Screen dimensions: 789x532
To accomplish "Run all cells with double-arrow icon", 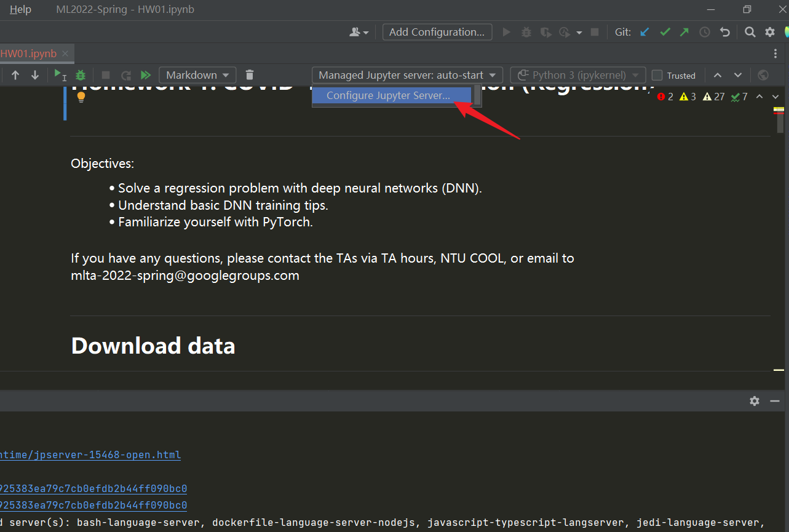I will 146,75.
